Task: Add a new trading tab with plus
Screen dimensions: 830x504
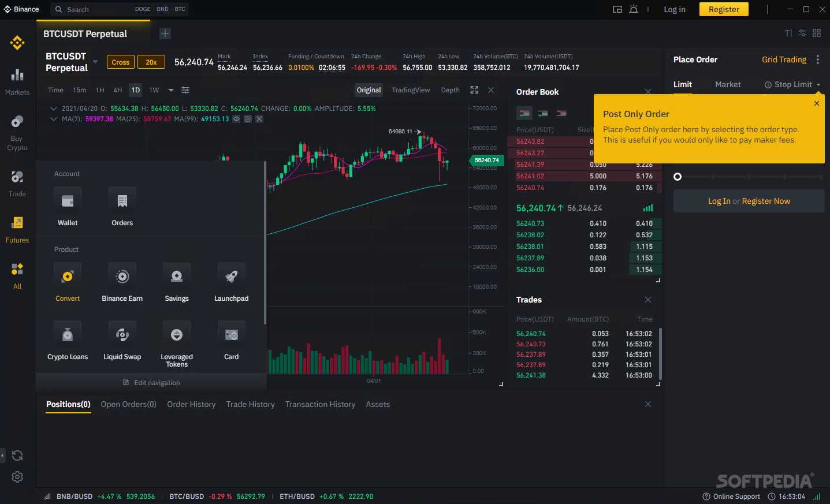Action: pyautogui.click(x=165, y=33)
